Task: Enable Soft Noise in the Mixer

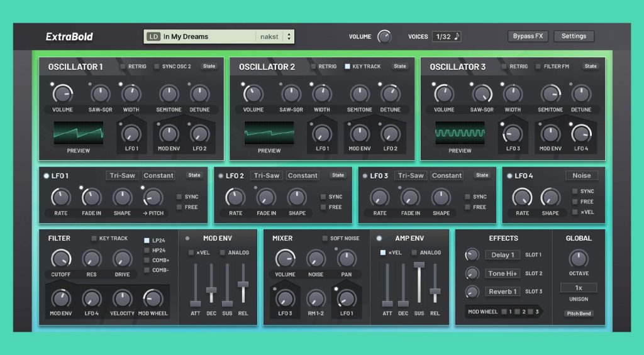Action: pos(325,238)
